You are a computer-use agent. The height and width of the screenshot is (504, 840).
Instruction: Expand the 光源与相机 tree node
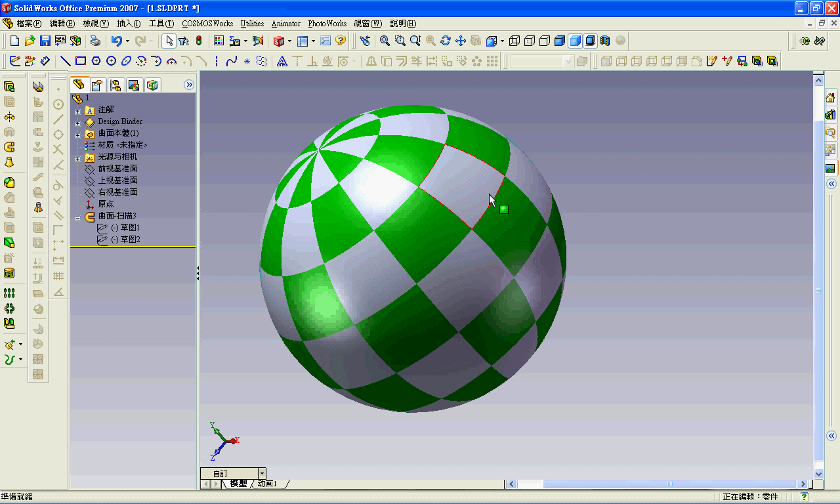[x=78, y=157]
